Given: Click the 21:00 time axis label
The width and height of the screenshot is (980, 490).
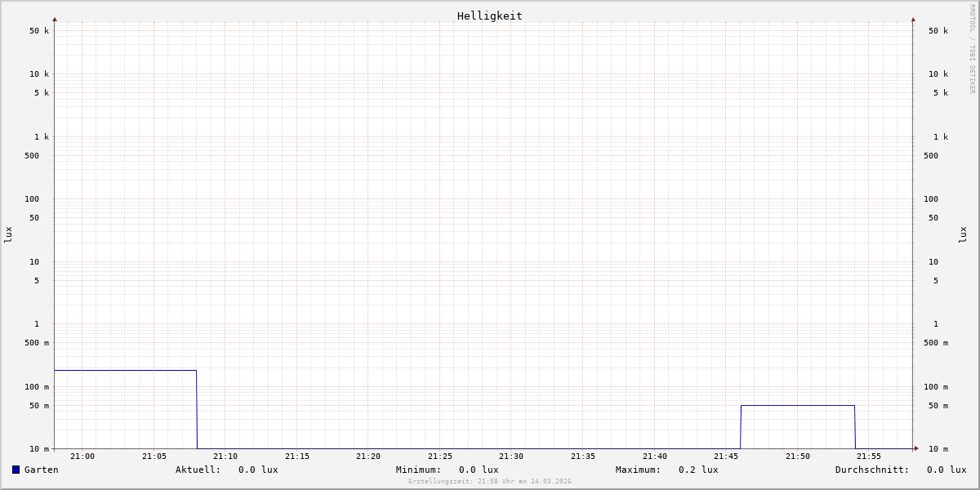Looking at the screenshot, I should [82, 457].
